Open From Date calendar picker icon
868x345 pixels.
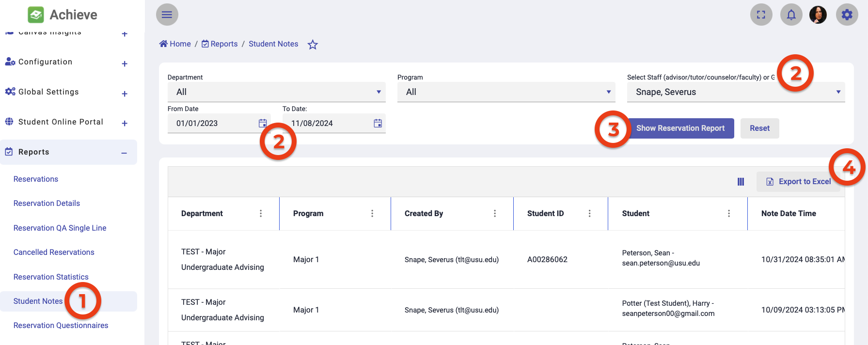click(263, 123)
